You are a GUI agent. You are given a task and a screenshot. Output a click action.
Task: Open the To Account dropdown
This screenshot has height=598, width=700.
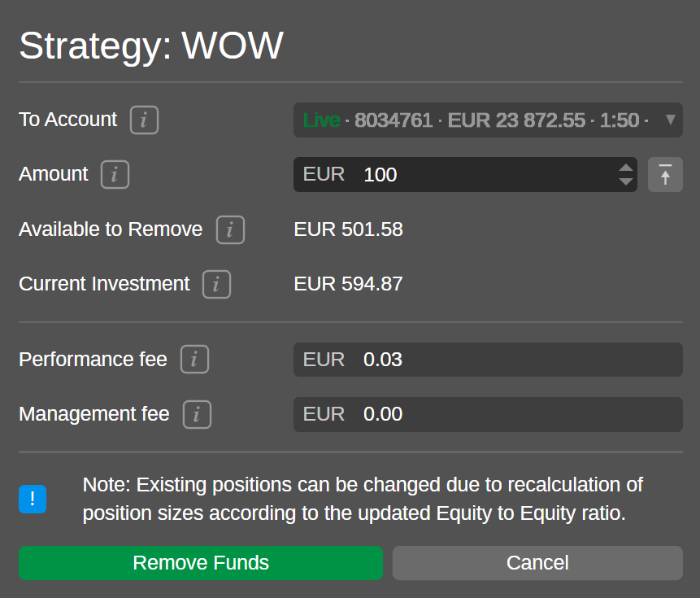[x=487, y=120]
